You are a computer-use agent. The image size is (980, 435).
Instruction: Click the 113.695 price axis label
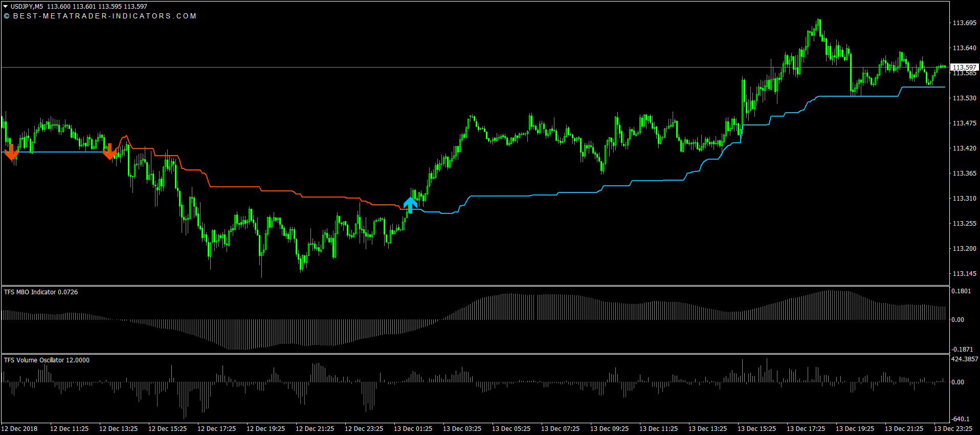964,23
